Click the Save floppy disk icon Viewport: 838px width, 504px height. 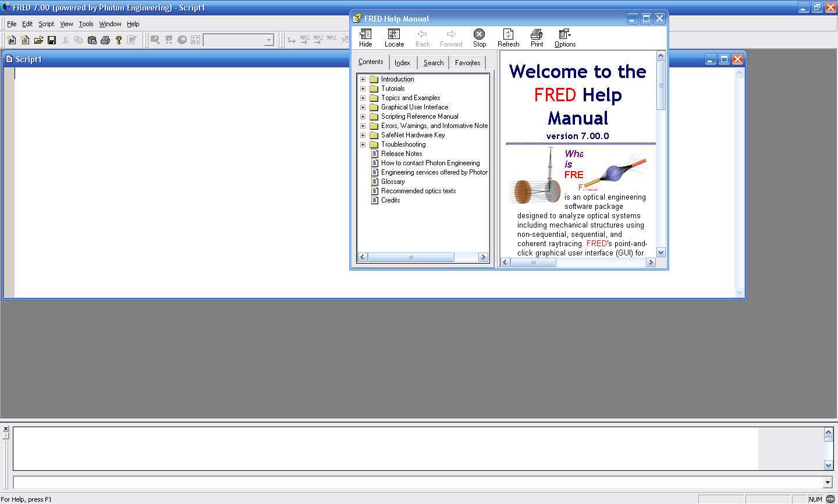52,40
